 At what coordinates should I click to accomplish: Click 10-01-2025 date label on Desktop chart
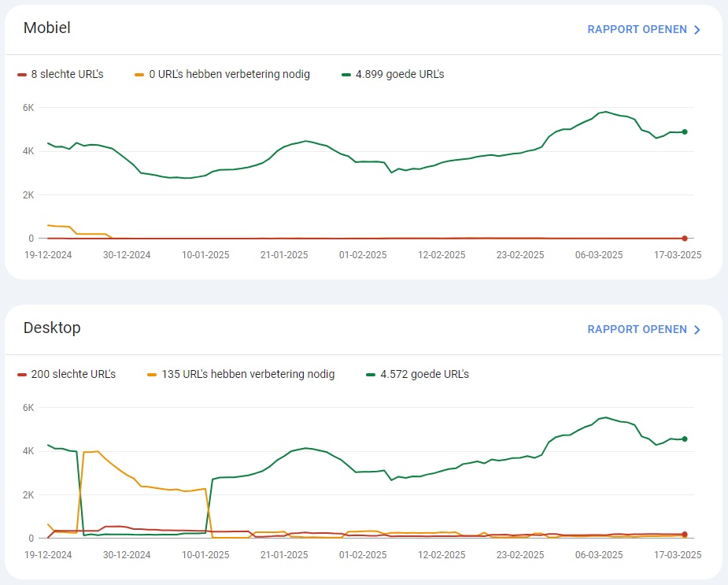pyautogui.click(x=205, y=555)
